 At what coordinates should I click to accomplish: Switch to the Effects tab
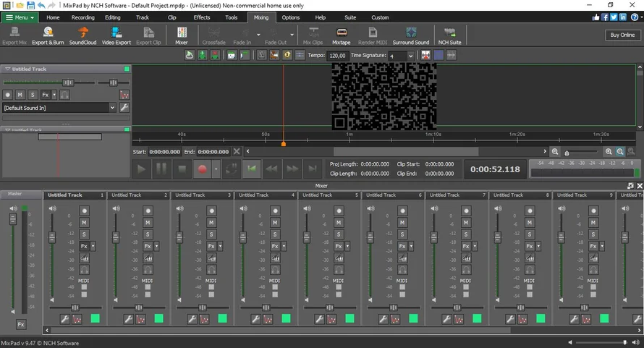(202, 17)
